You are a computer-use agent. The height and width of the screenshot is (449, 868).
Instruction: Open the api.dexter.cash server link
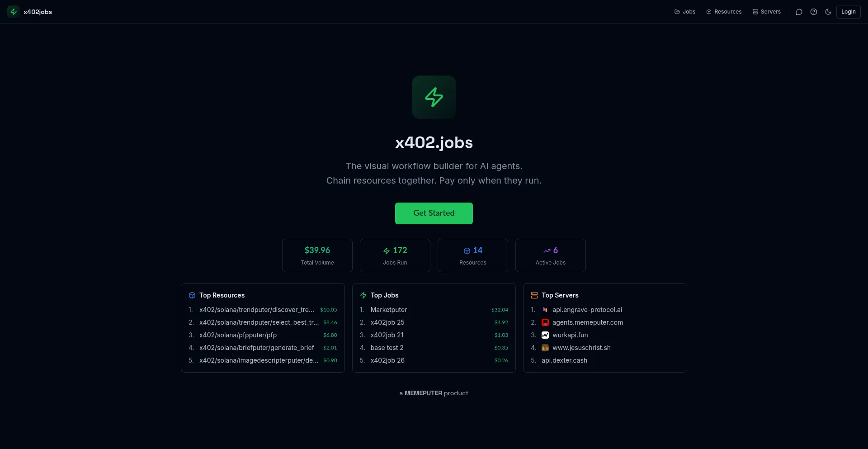click(565, 360)
